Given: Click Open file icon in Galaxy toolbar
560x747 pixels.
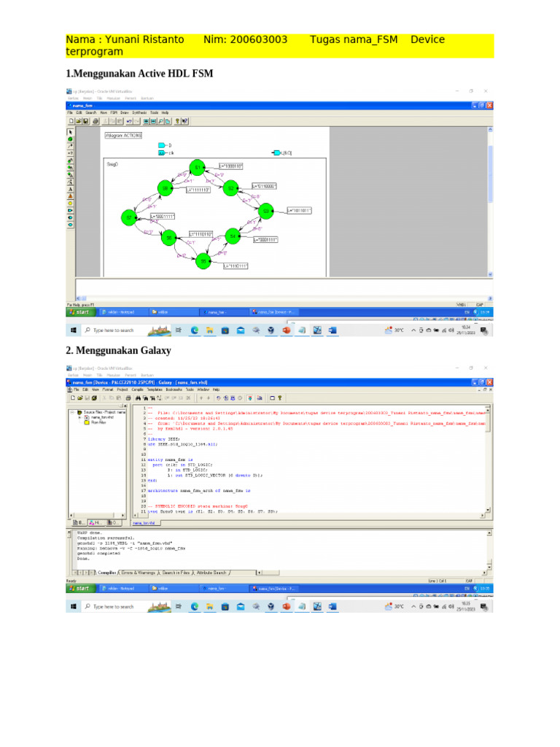Looking at the screenshot, I should point(80,398).
